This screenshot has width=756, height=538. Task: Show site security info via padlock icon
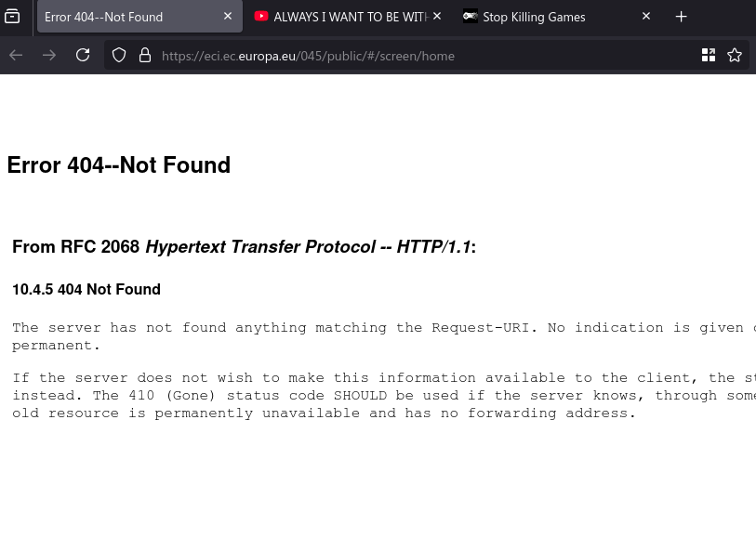(x=145, y=56)
